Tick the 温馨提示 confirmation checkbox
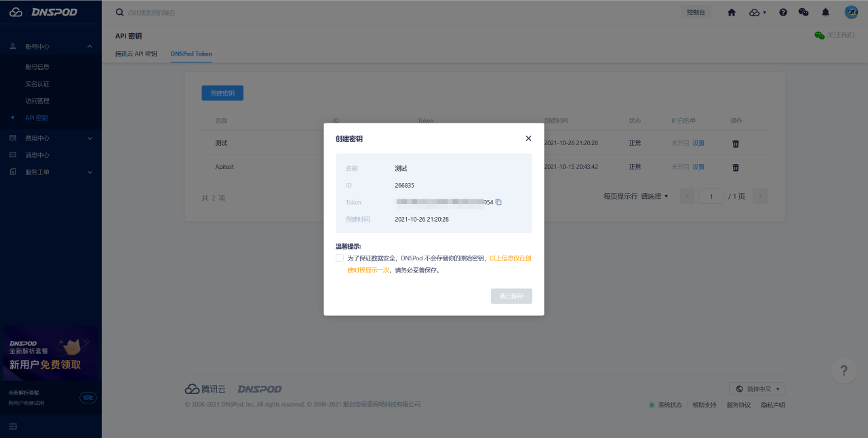 point(339,258)
